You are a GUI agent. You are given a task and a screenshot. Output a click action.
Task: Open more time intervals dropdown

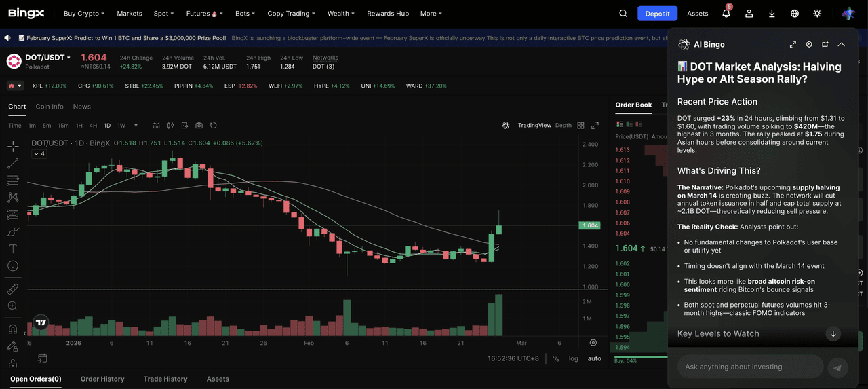[x=136, y=126]
